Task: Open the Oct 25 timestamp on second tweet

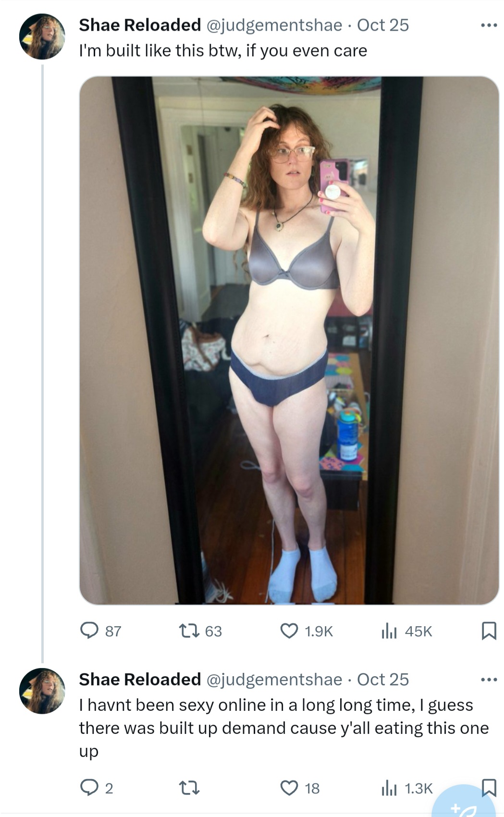Action: click(383, 680)
